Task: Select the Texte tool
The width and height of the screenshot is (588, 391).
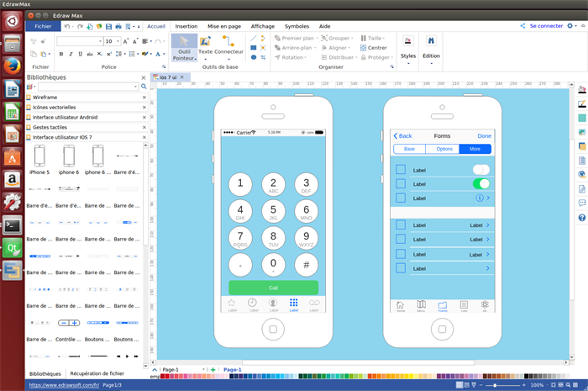Action: 205,48
